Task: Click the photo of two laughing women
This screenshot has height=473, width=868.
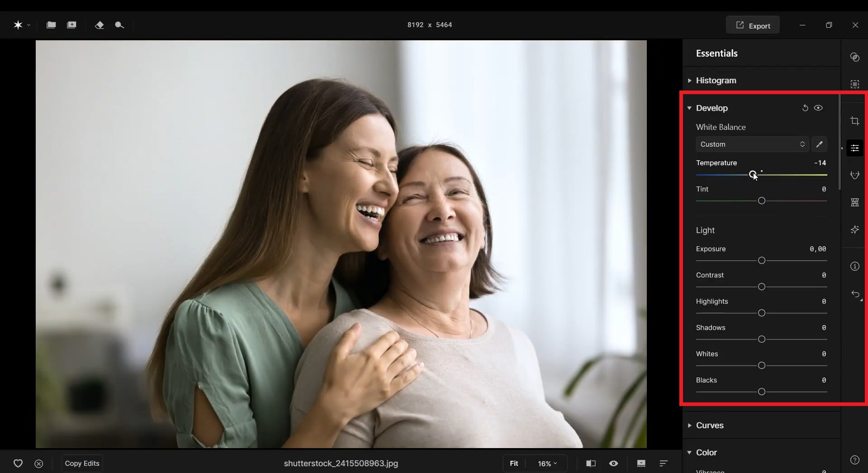Action: [341, 244]
